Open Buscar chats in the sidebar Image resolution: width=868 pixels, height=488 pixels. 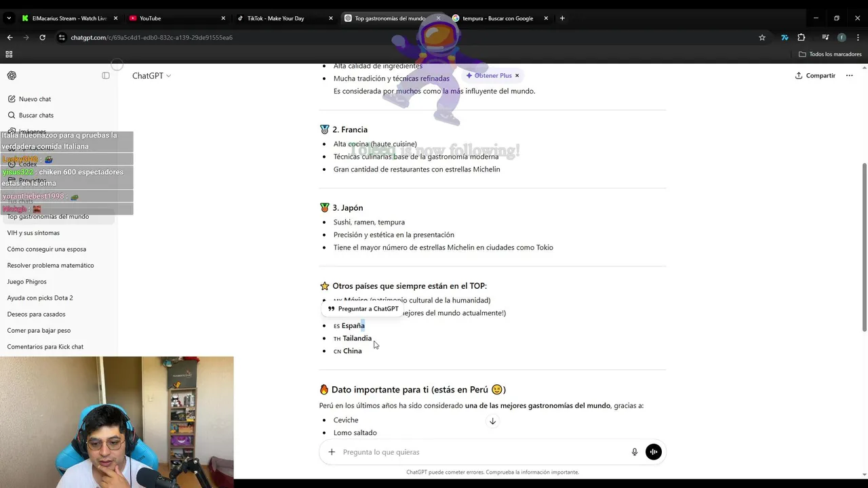click(x=36, y=115)
